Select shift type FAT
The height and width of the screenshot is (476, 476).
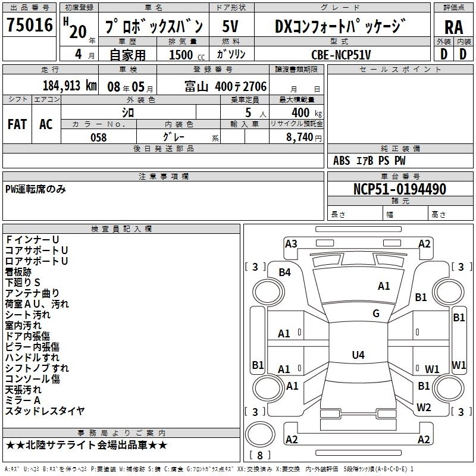(x=17, y=124)
